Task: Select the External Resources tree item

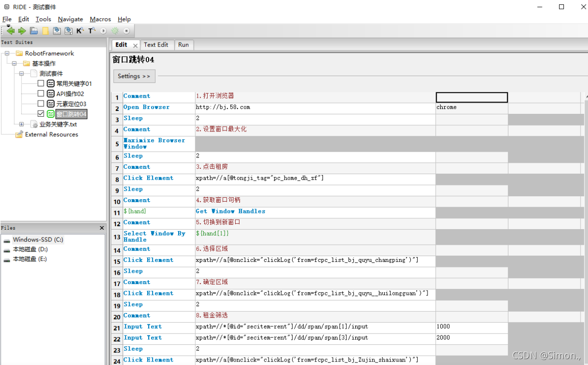Action: pyautogui.click(x=52, y=134)
